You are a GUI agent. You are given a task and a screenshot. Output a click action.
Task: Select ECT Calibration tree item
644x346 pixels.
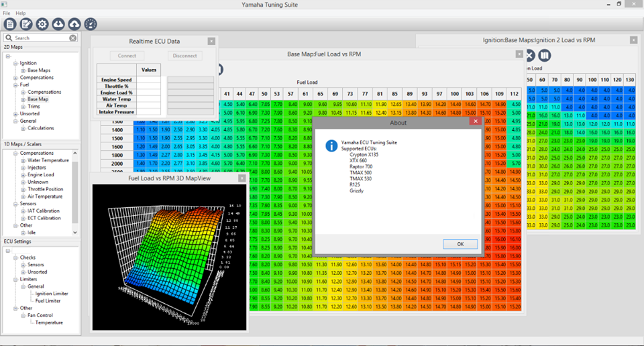[44, 219]
